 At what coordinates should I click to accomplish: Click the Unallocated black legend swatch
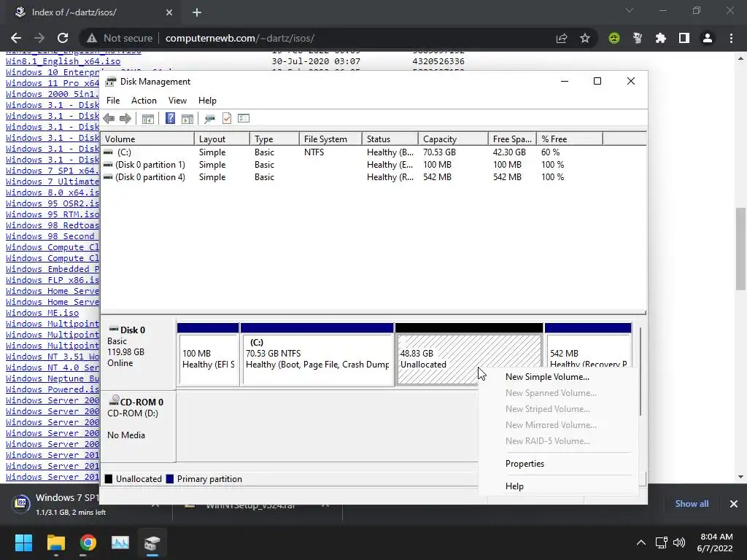[x=109, y=479]
